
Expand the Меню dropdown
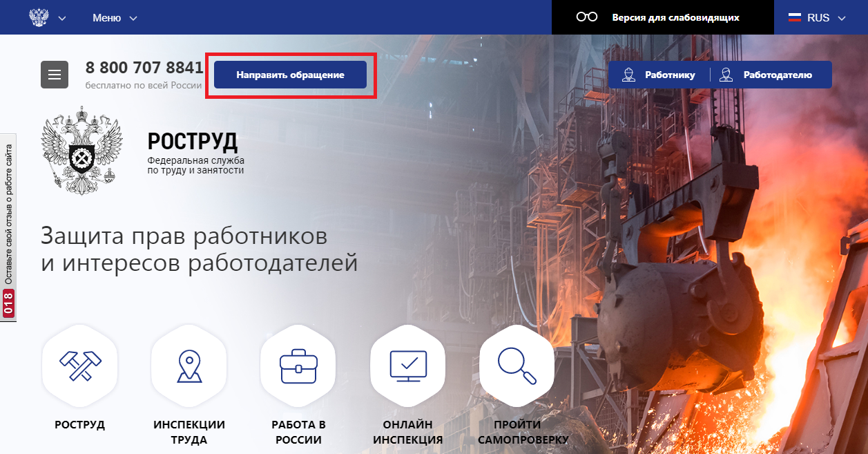115,18
